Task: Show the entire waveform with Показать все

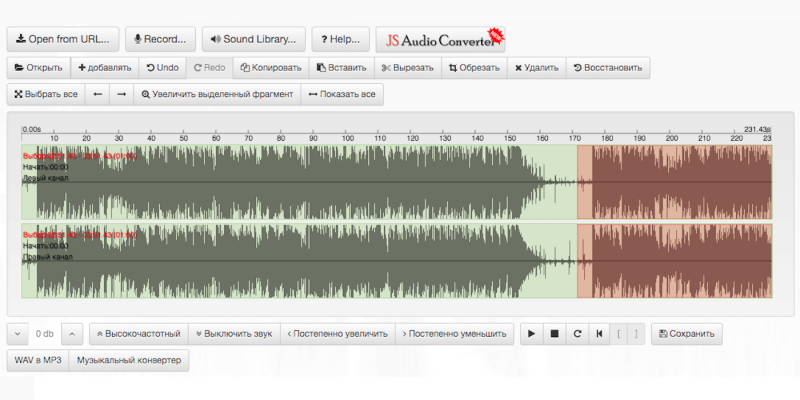Action: pos(342,94)
